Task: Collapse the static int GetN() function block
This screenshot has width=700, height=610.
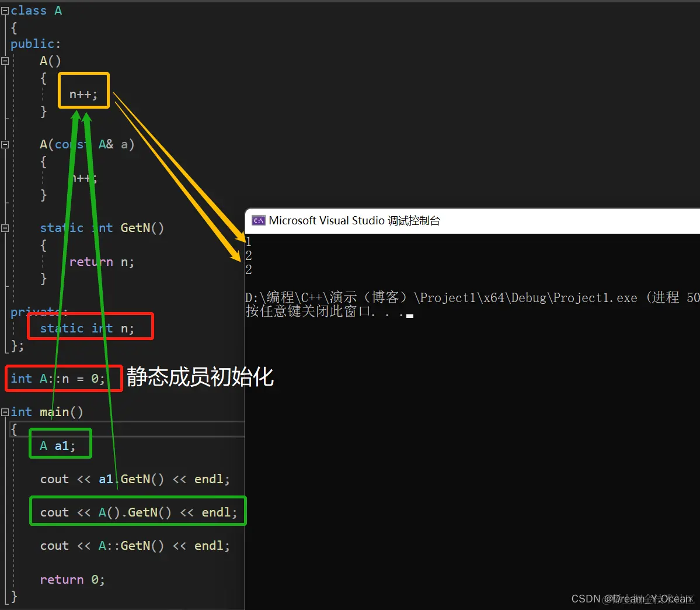Action: tap(5, 228)
